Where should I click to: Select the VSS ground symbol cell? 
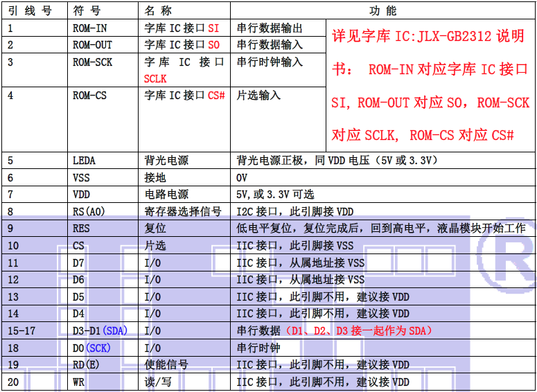pos(81,178)
